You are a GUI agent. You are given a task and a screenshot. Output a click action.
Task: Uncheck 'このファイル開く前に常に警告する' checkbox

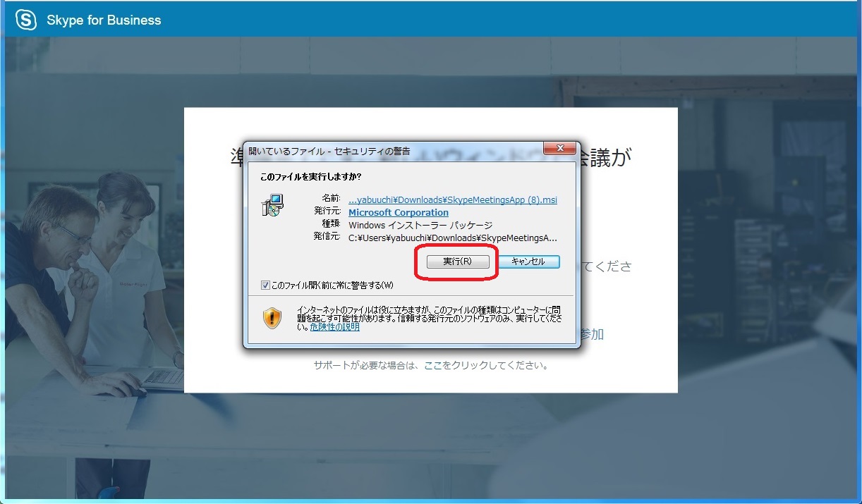[265, 285]
